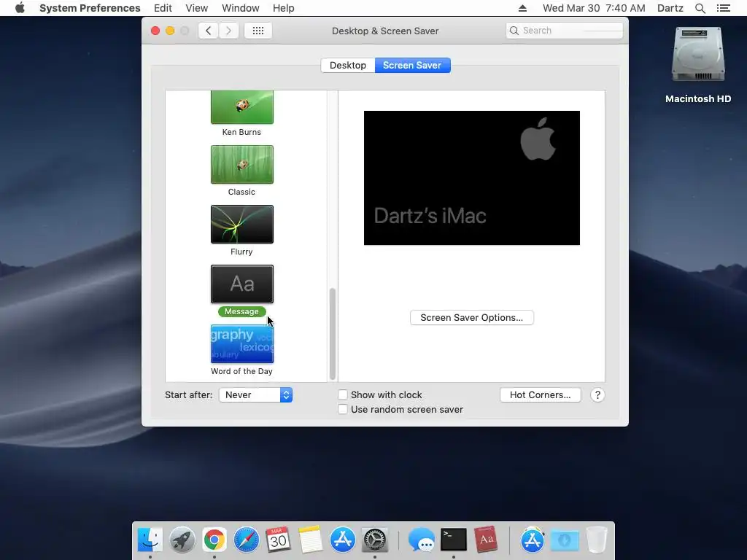Select the Message screen saver thumbnail
This screenshot has height=560, width=747.
pyautogui.click(x=242, y=284)
